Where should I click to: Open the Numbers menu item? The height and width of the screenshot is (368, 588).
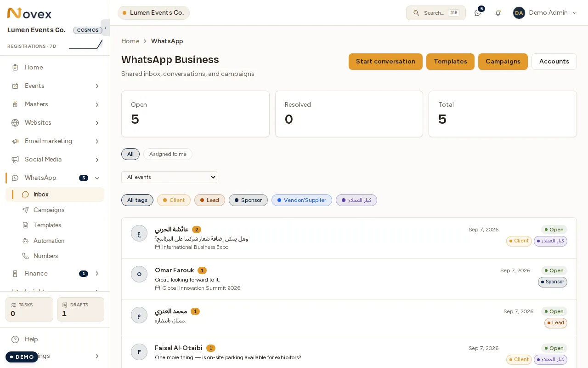pos(55,256)
